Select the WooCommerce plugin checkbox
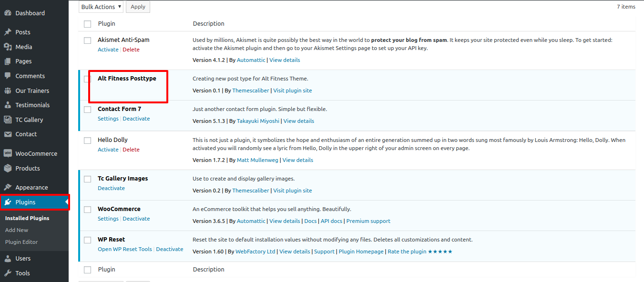 pyautogui.click(x=87, y=210)
